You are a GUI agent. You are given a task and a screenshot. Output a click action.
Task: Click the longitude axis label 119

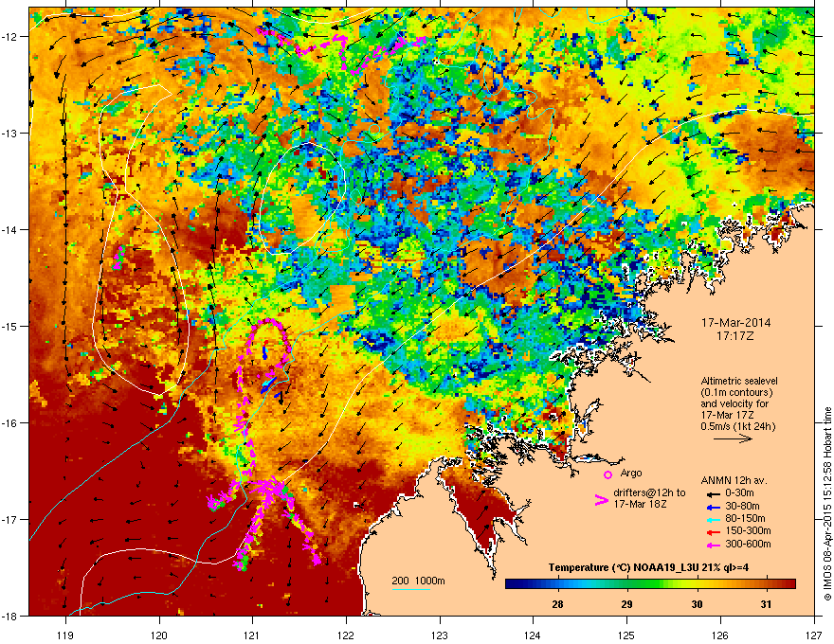point(65,635)
